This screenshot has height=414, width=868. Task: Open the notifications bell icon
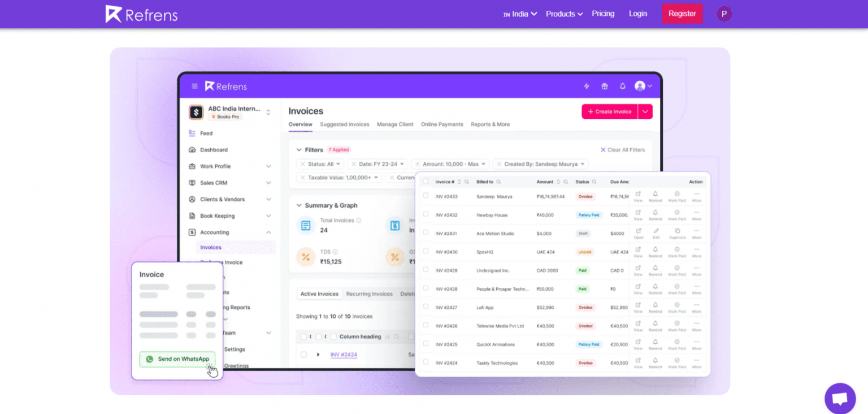click(622, 86)
